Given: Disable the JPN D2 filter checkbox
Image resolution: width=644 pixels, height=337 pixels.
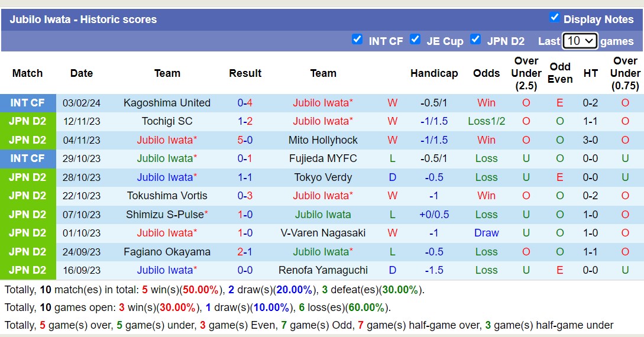Looking at the screenshot, I should pos(475,39).
